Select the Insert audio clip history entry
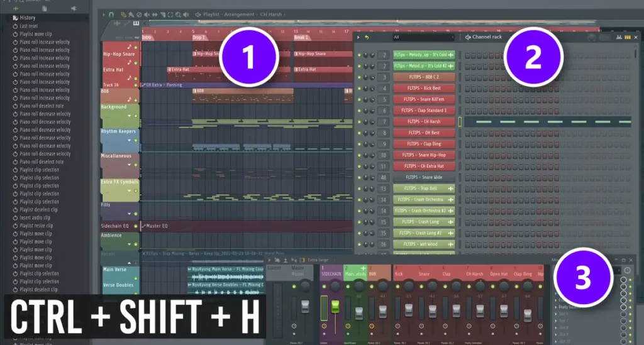 click(35, 217)
